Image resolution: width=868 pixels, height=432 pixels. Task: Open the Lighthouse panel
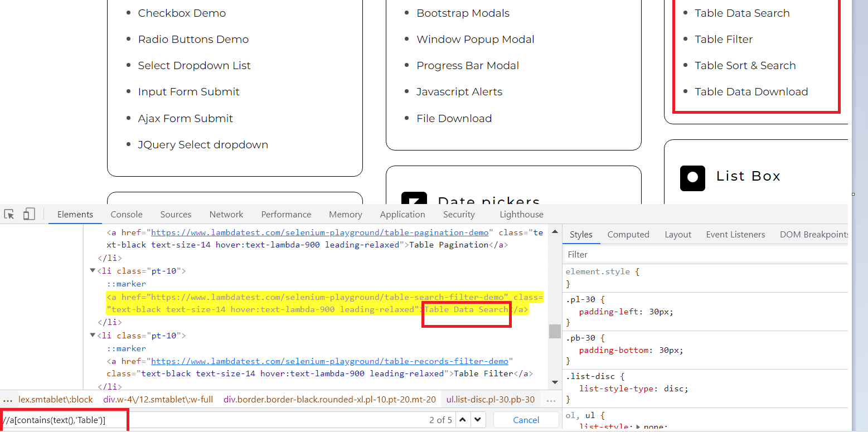click(x=521, y=214)
